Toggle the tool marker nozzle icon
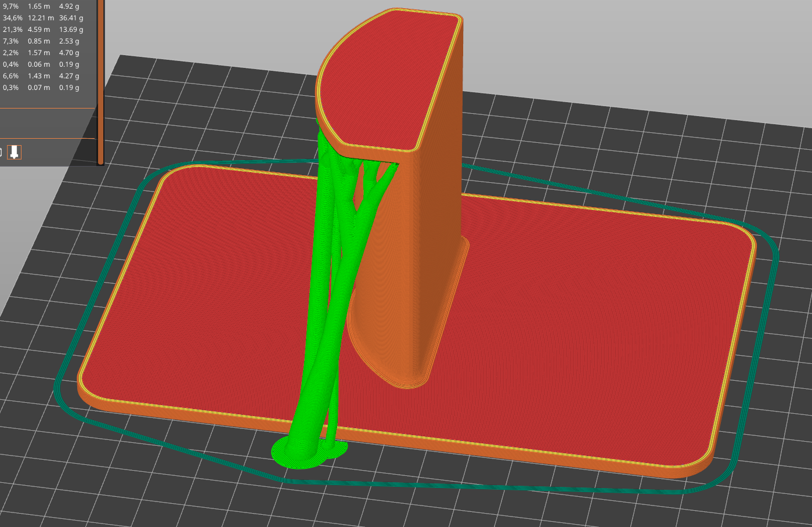812x527 pixels. (15, 152)
